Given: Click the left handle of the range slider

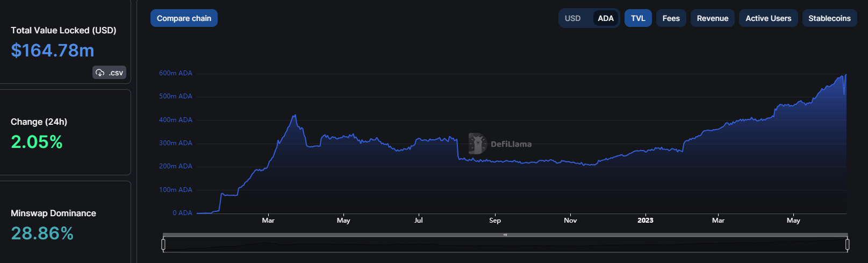Looking at the screenshot, I should (163, 245).
